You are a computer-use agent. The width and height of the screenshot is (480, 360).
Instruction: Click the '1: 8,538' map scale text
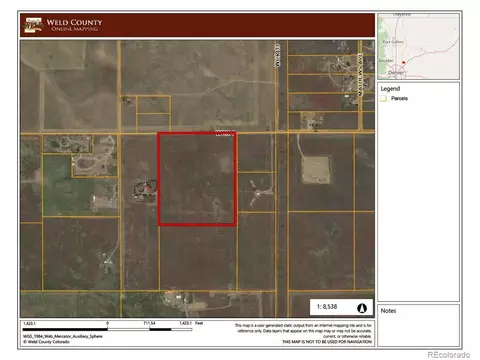(327, 306)
